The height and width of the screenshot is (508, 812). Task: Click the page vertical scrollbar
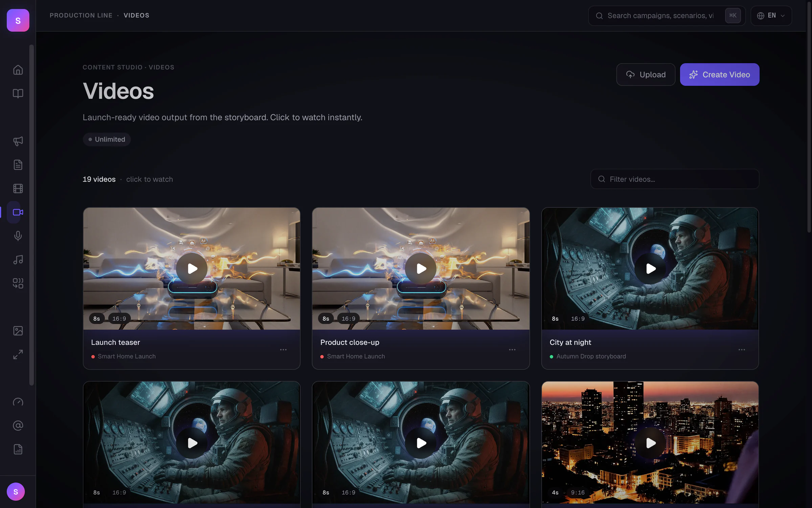(x=809, y=117)
